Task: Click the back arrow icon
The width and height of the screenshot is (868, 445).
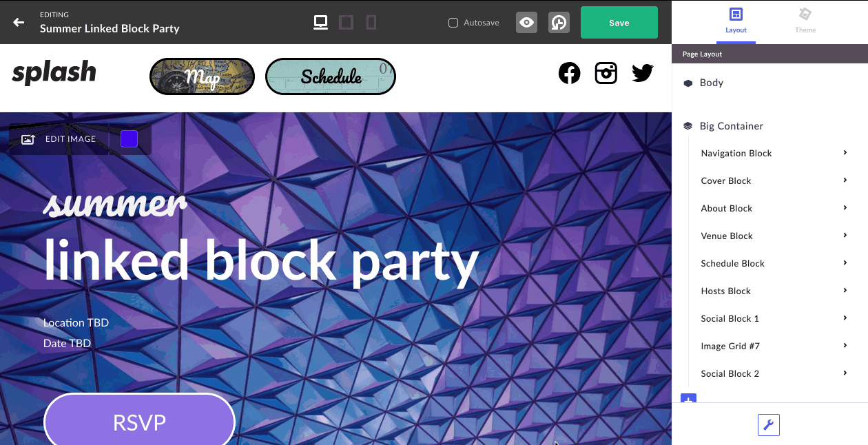Action: [x=19, y=22]
